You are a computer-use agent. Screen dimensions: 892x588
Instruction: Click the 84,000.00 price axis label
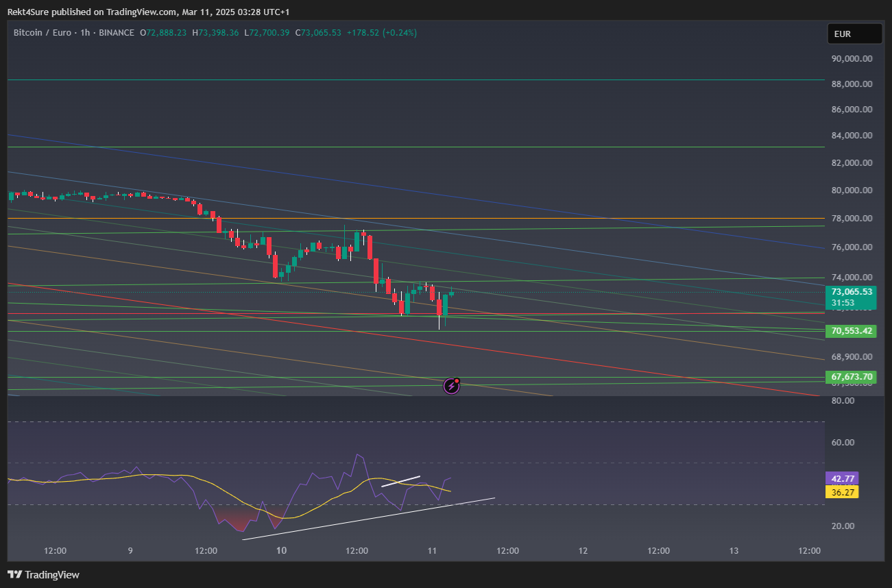point(852,136)
